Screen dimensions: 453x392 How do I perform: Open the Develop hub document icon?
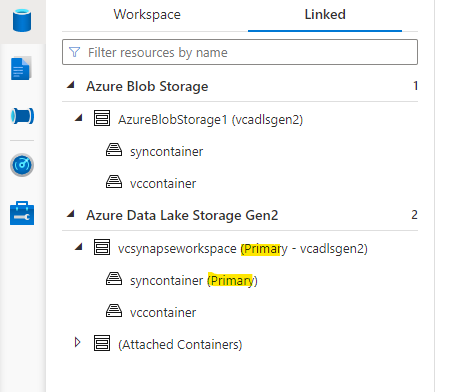point(21,69)
